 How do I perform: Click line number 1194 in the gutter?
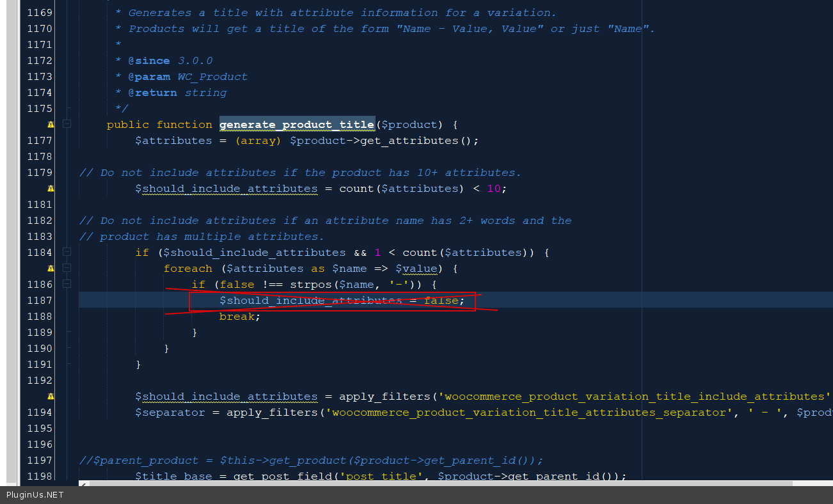(x=39, y=413)
